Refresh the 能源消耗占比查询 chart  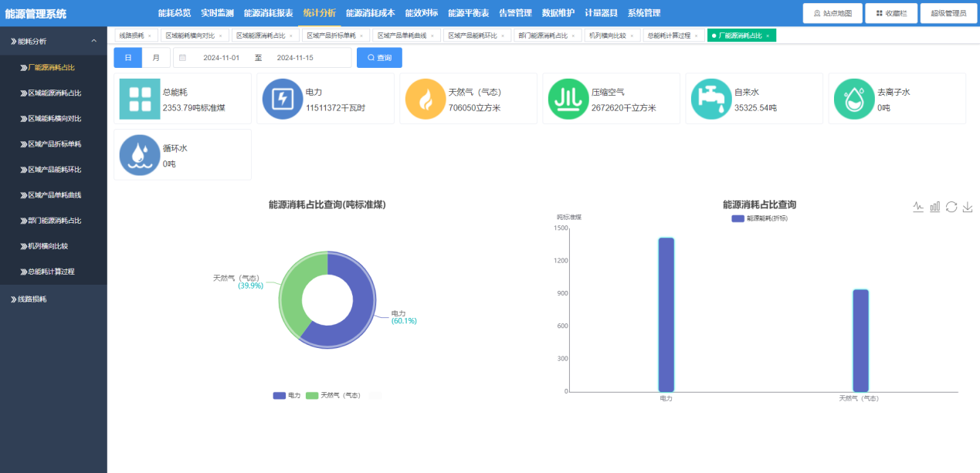951,207
